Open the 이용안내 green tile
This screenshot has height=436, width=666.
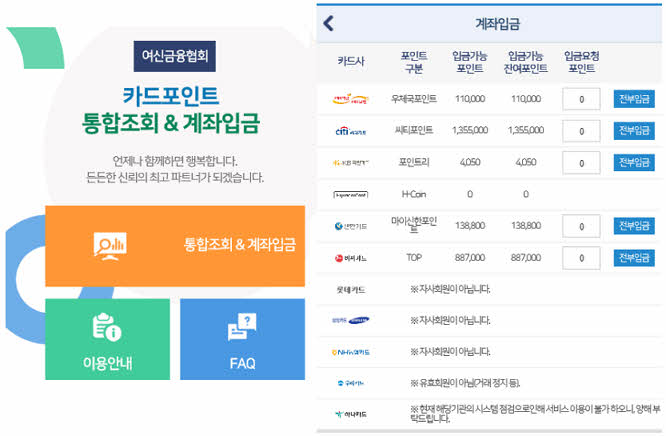coord(107,339)
